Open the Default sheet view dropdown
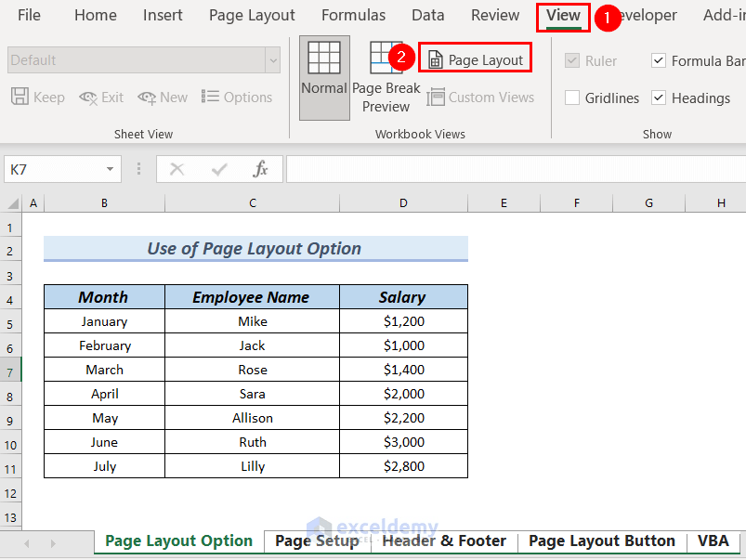The image size is (746, 560). pyautogui.click(x=271, y=60)
